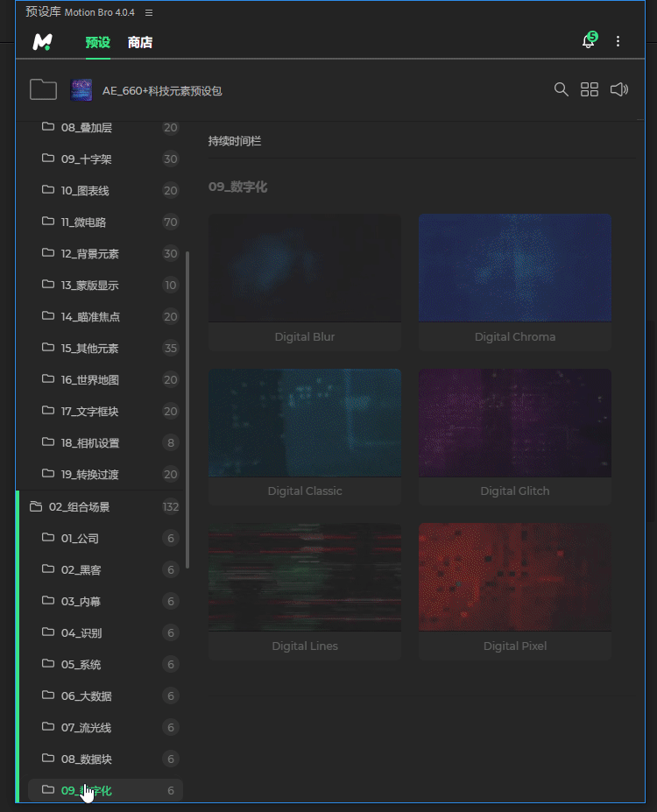Open folder 08_叠加层

(x=105, y=127)
